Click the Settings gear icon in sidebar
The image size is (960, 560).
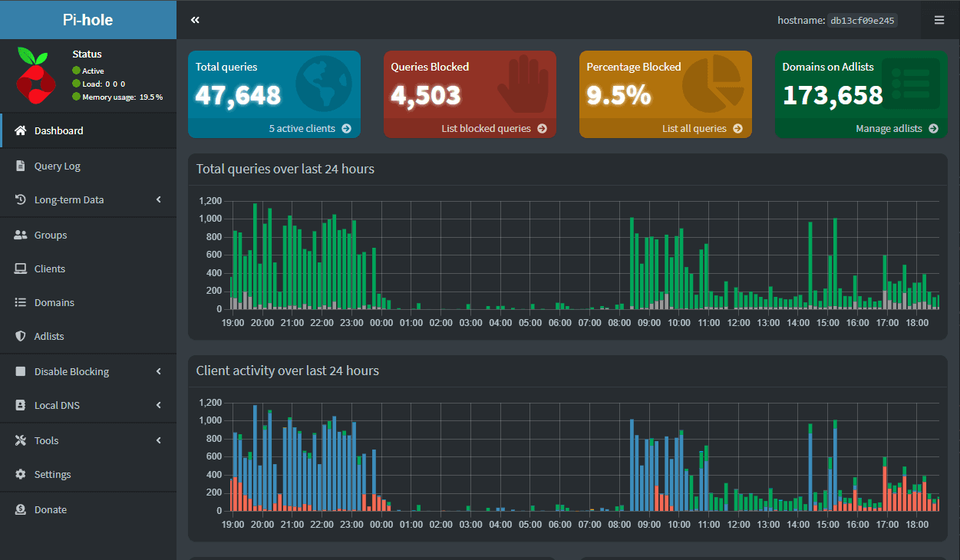click(x=21, y=474)
